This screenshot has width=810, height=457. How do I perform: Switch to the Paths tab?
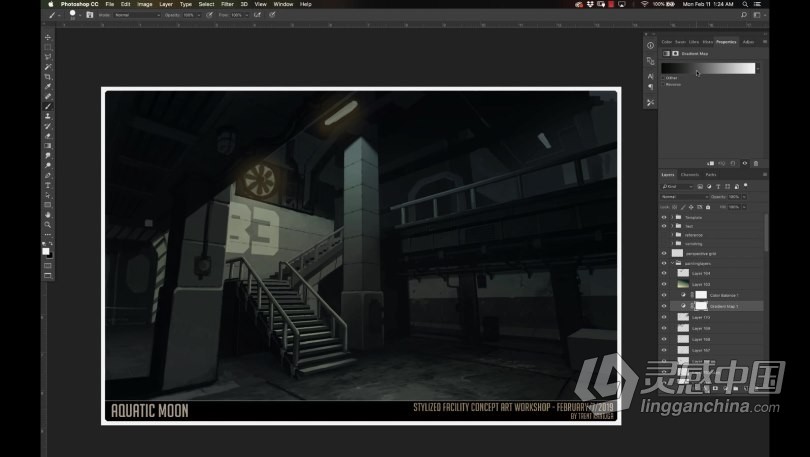(x=711, y=175)
